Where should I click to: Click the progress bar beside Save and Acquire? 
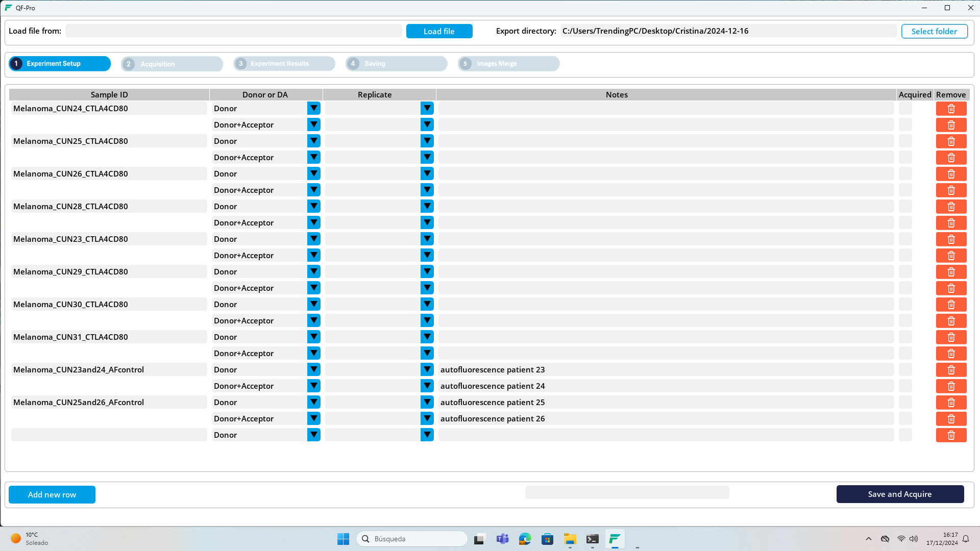627,492
